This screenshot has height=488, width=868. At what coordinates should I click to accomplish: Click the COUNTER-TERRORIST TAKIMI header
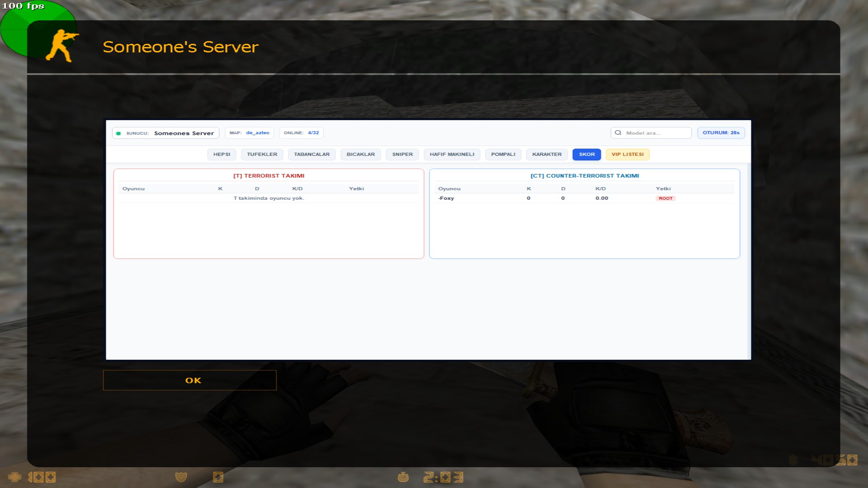pos(585,176)
